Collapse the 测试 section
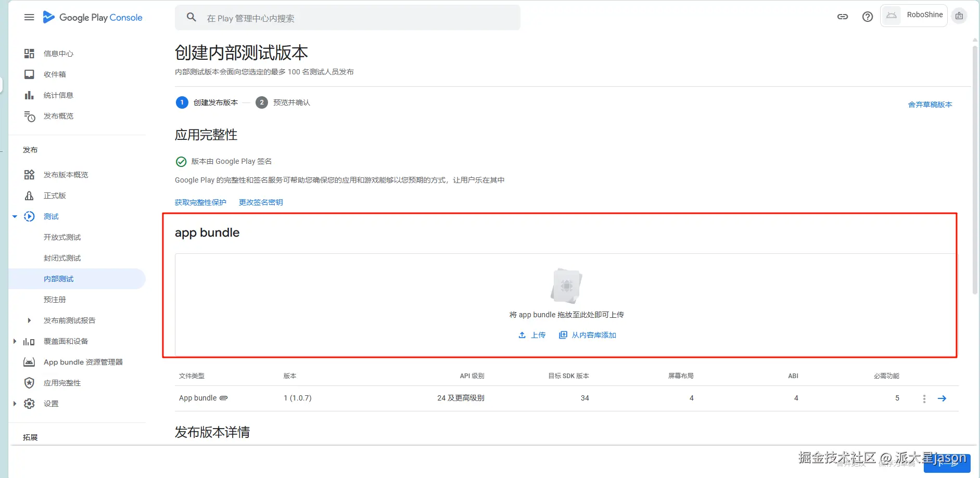The width and height of the screenshot is (980, 478). pyautogui.click(x=15, y=216)
